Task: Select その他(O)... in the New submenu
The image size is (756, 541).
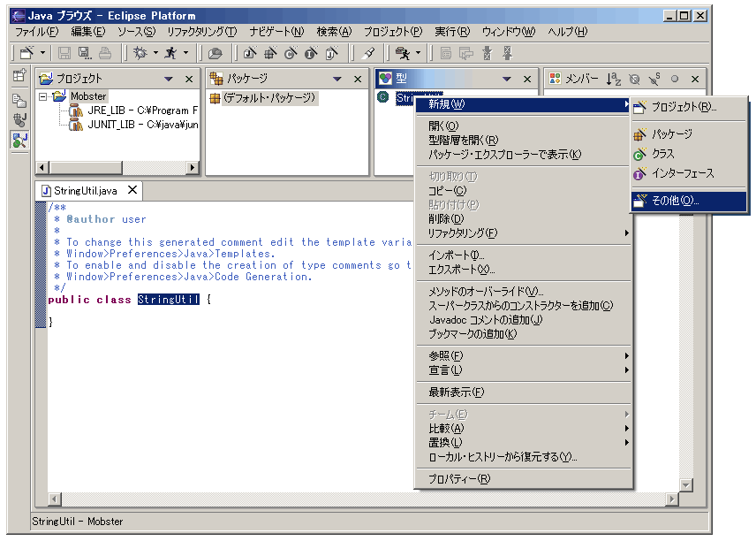Action: click(689, 201)
